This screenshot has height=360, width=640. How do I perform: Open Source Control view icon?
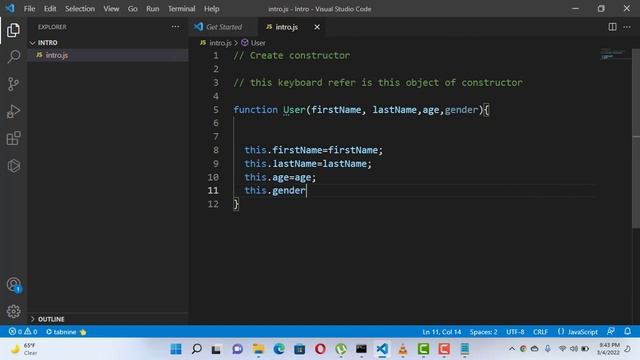[x=13, y=84]
